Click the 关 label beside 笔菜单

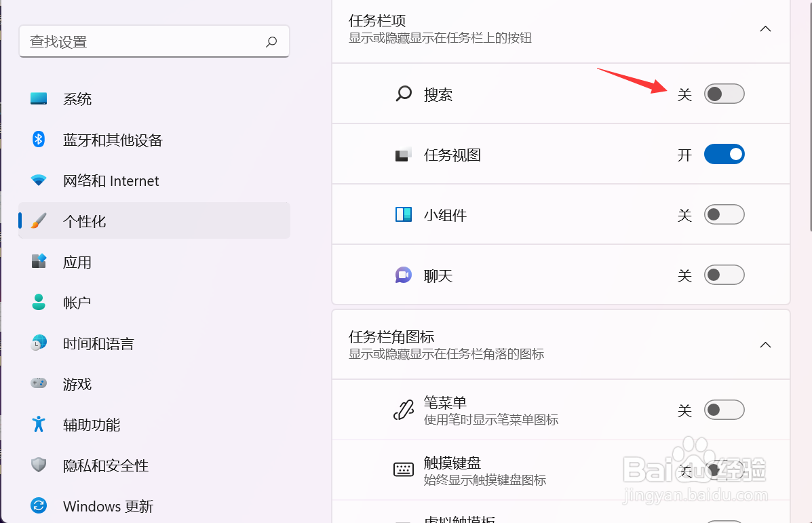coord(684,410)
